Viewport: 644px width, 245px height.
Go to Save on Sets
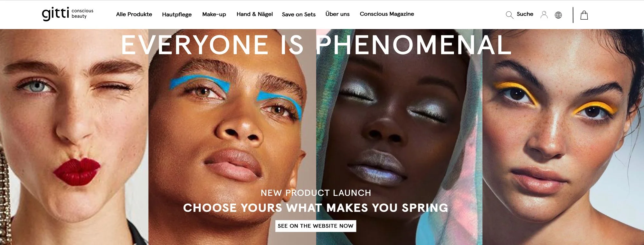(x=299, y=15)
